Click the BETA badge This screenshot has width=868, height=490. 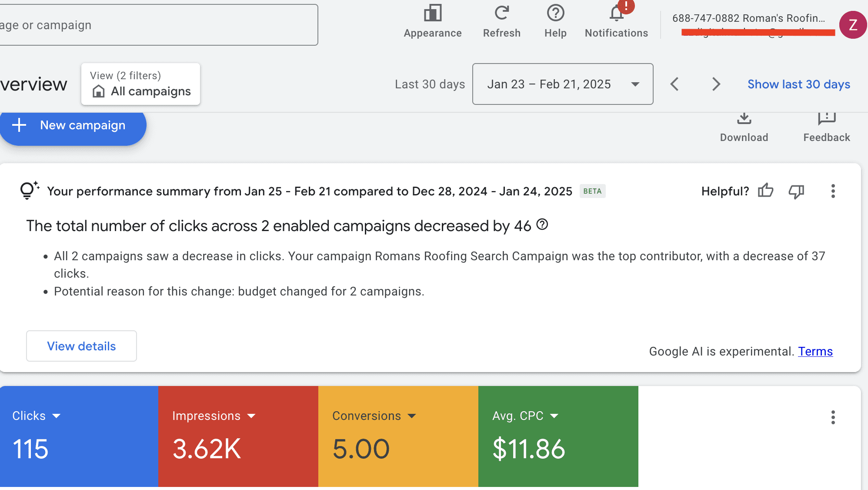(592, 191)
